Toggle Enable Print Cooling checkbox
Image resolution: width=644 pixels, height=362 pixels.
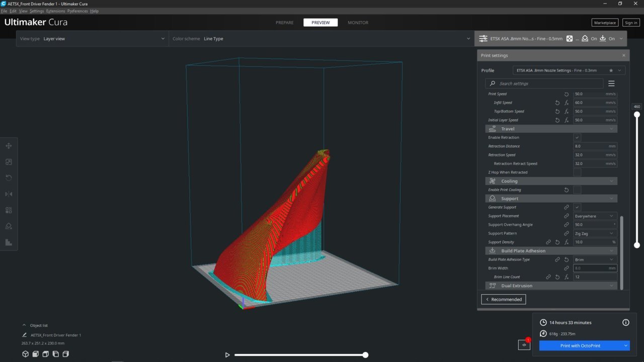tap(577, 190)
